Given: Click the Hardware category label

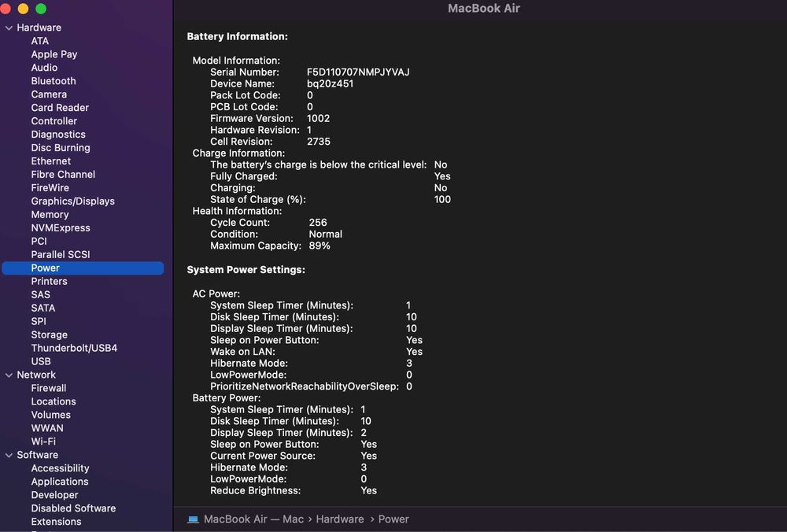Looking at the screenshot, I should click(39, 28).
